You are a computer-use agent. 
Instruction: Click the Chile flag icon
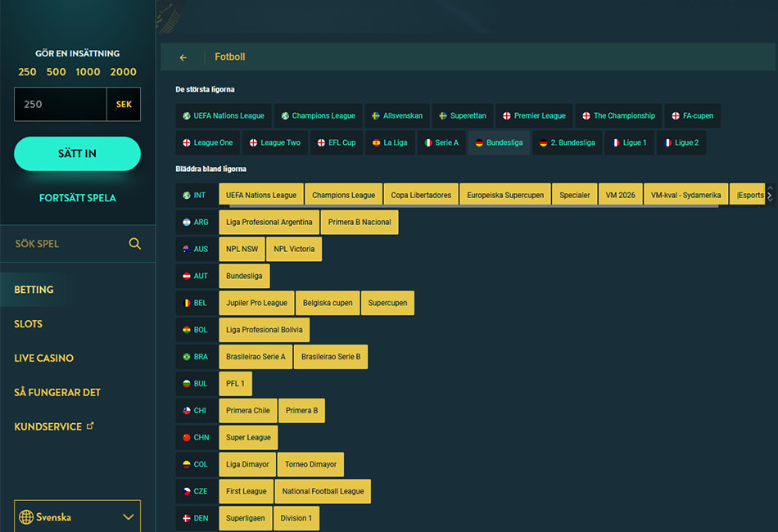(x=187, y=411)
